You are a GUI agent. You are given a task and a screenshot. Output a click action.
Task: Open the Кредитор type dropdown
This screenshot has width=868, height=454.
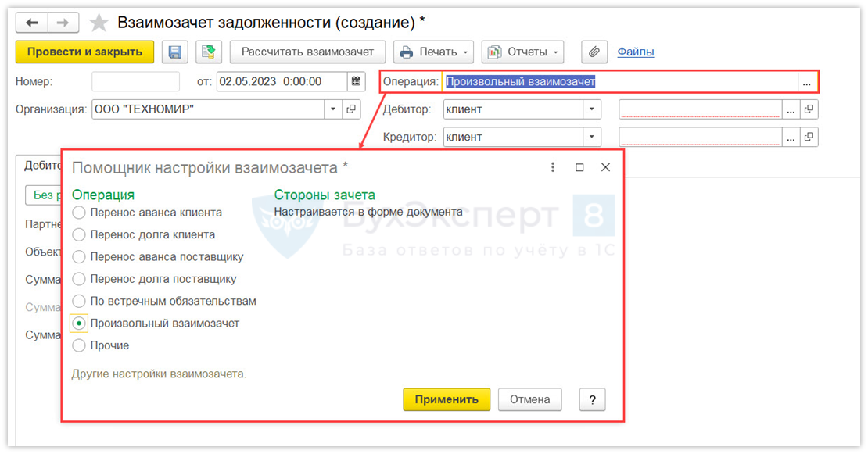pos(591,138)
